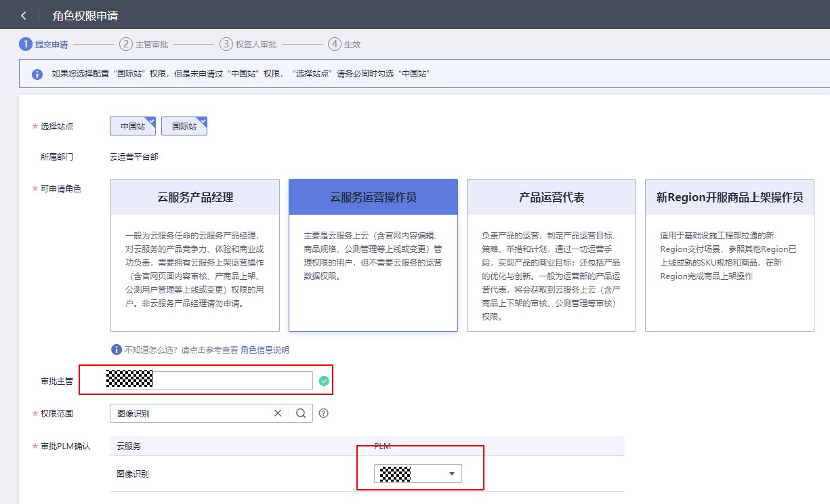This screenshot has height=504, width=830.
Task: Click the 所属部门 label
Action: (57, 157)
